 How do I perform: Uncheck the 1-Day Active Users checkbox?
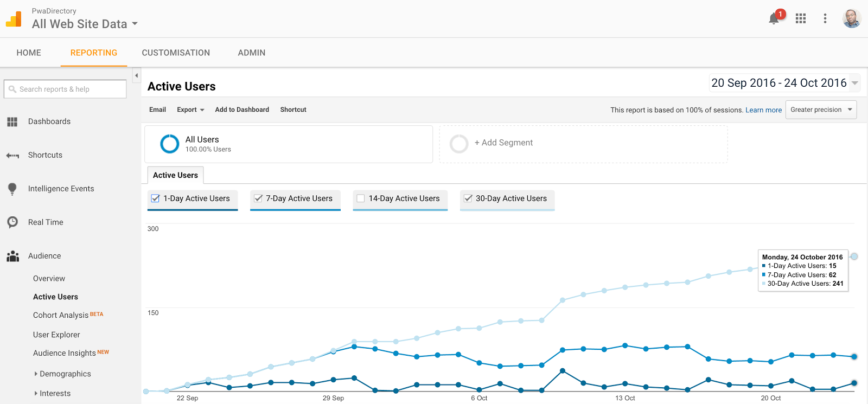coord(156,198)
